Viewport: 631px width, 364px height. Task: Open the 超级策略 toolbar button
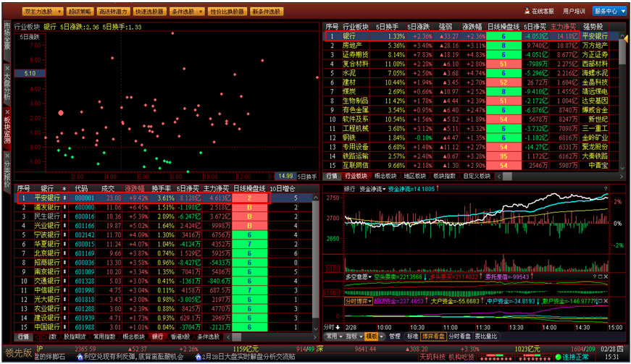click(x=80, y=12)
